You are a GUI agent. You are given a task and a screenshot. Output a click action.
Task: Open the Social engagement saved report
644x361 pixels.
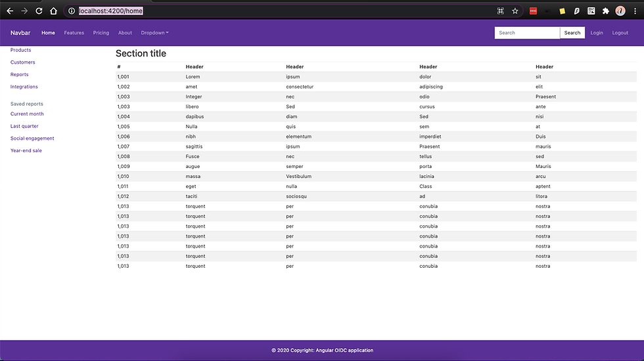tap(32, 138)
